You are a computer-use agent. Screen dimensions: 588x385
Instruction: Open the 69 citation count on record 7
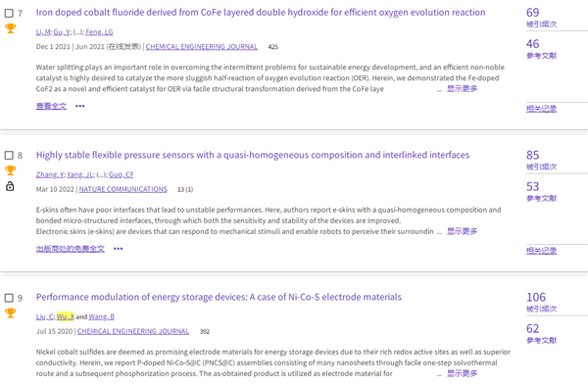pos(532,13)
